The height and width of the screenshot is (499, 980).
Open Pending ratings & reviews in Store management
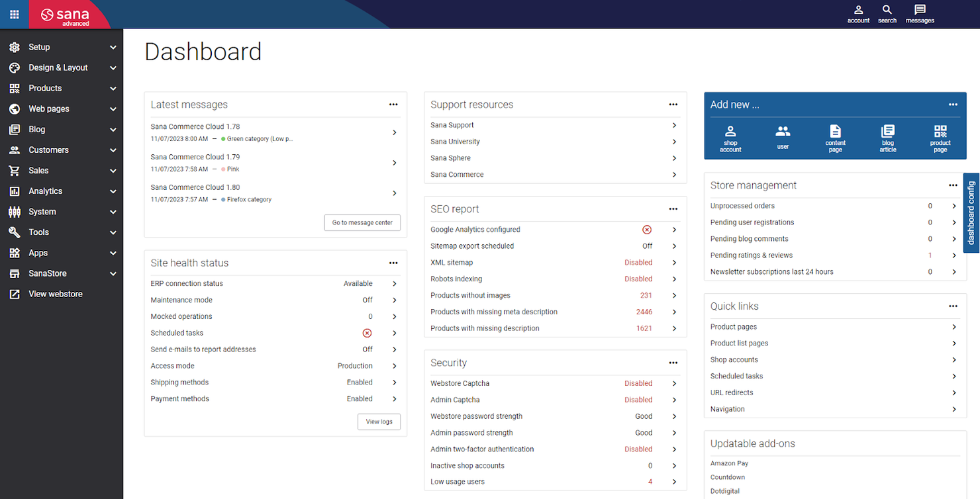pyautogui.click(x=751, y=255)
